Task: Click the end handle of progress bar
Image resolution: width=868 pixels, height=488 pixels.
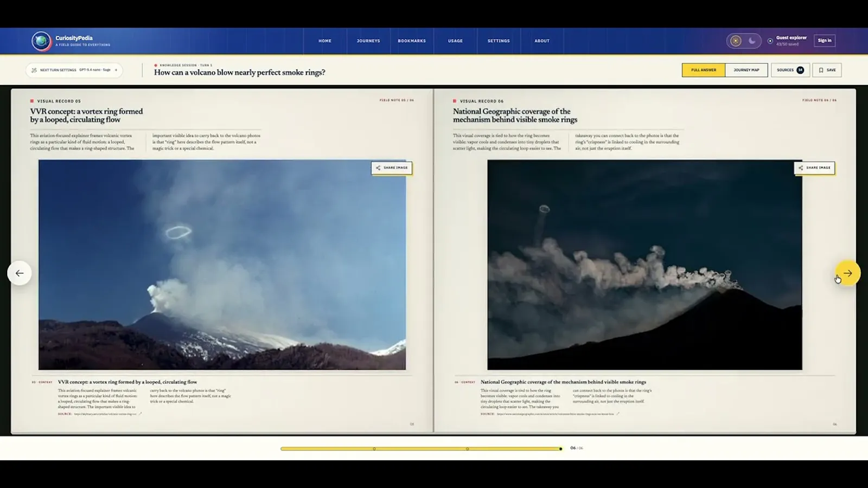Action: [560, 449]
